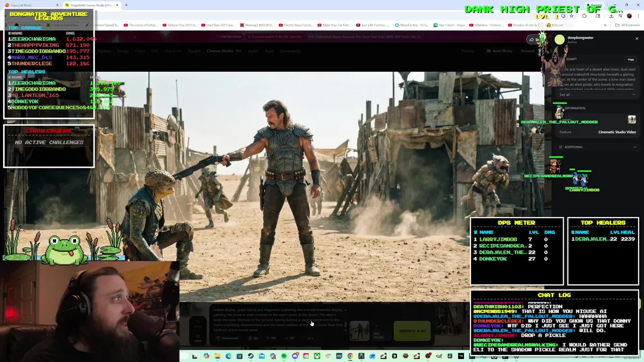644x362 pixels.
Task: Open the Movements preset selector
Action: [x=228, y=338]
